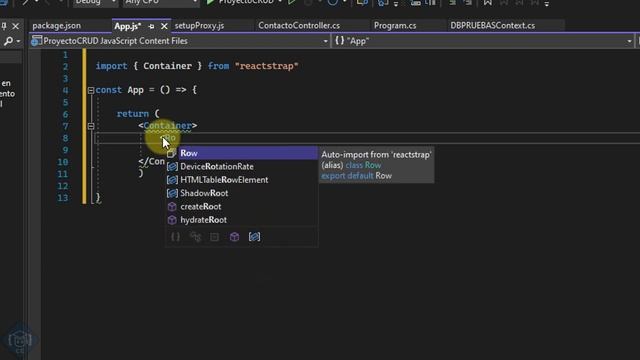Click "Auto-import from 'reactstrap'" tooltip text

(376, 155)
